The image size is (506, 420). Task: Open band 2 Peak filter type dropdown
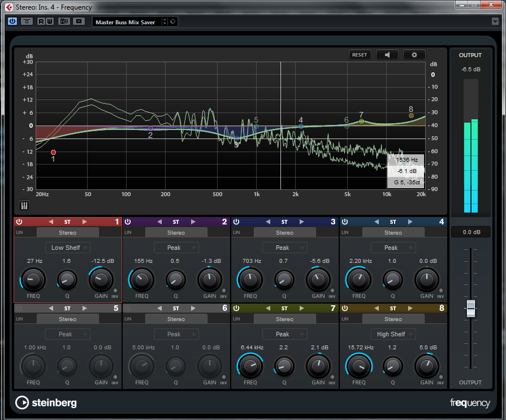tap(176, 248)
